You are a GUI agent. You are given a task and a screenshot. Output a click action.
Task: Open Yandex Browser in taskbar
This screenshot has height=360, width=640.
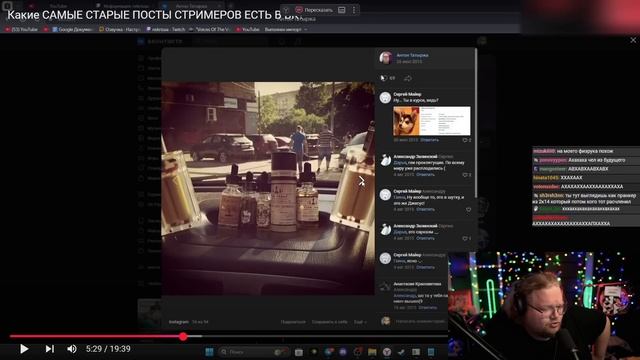(387, 352)
